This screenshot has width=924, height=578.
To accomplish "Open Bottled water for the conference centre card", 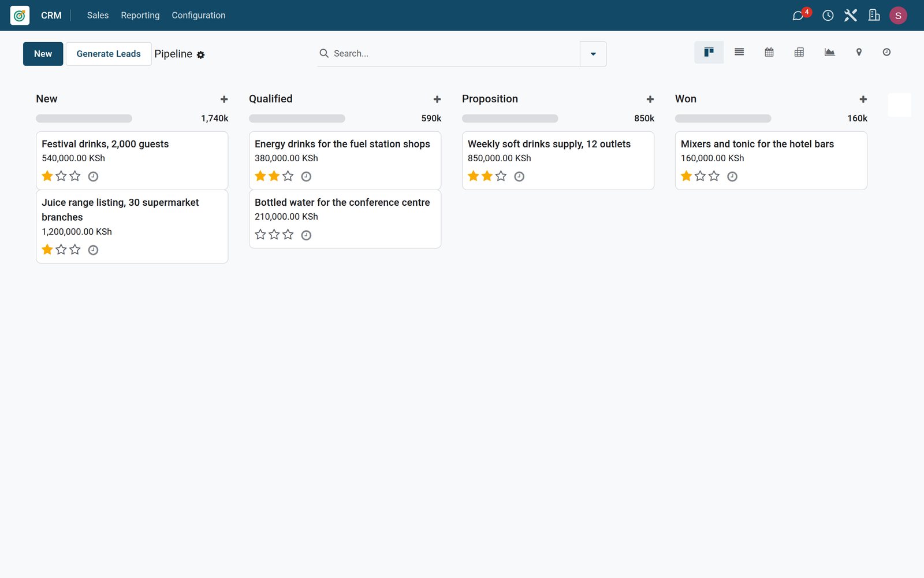I will click(345, 219).
